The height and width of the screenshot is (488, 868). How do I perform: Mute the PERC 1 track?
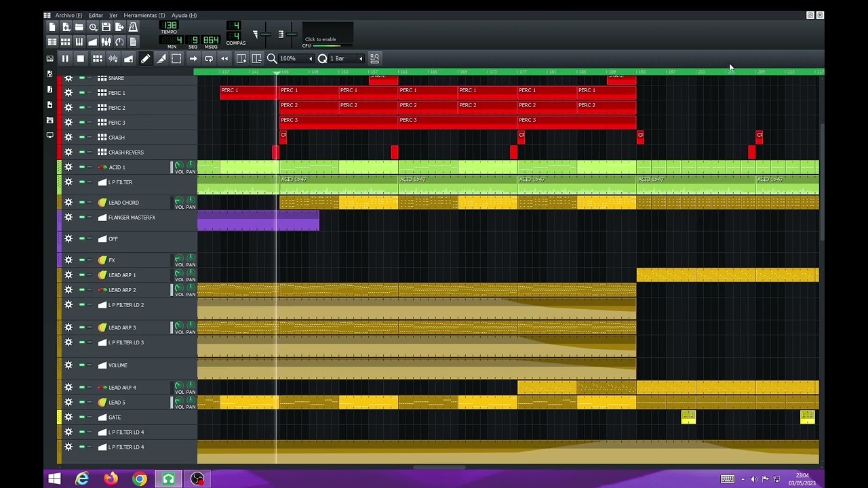tap(81, 93)
